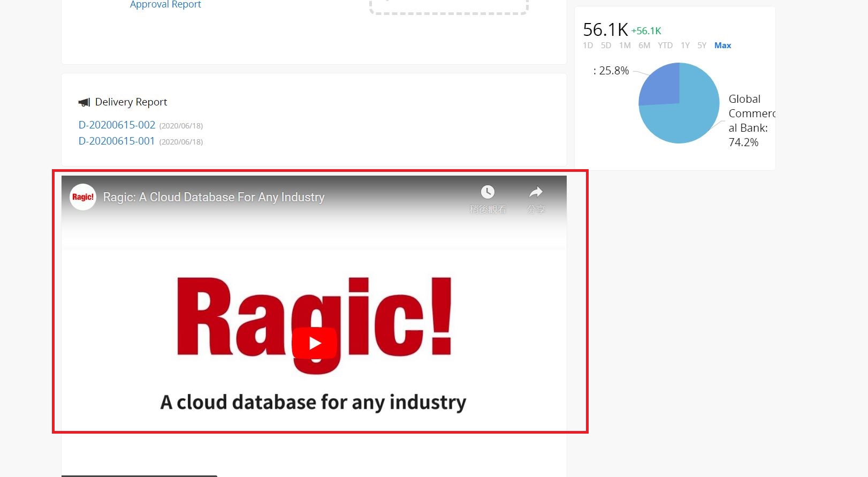Click the Global Commercial Bank: 74.2% label
868x477 pixels.
751,120
